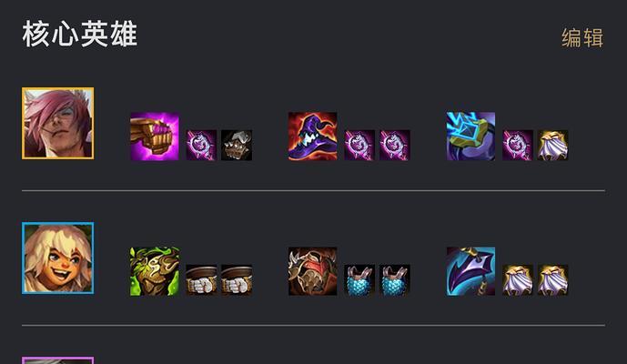Select the Dragon's Claw item icon
627x364 pixels.
(x=470, y=271)
